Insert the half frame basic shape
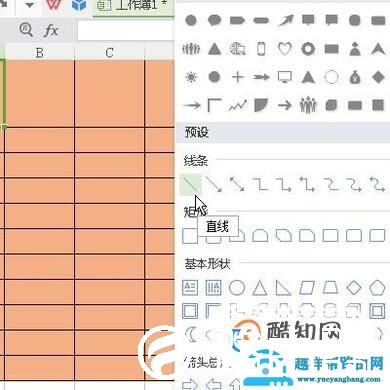 point(213,311)
